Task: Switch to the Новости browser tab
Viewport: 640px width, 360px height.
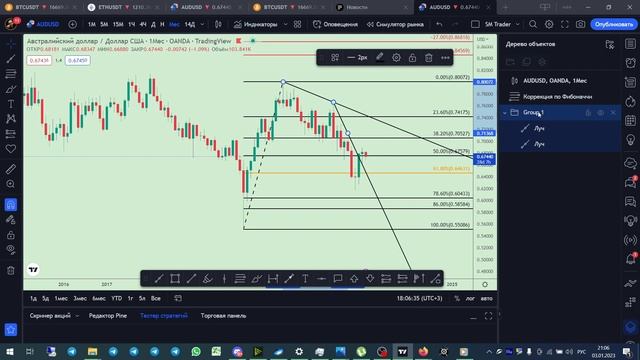Action: coord(357,7)
